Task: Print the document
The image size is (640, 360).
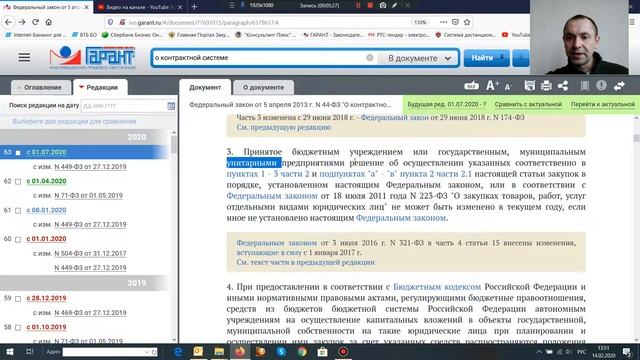Action: 546,86
